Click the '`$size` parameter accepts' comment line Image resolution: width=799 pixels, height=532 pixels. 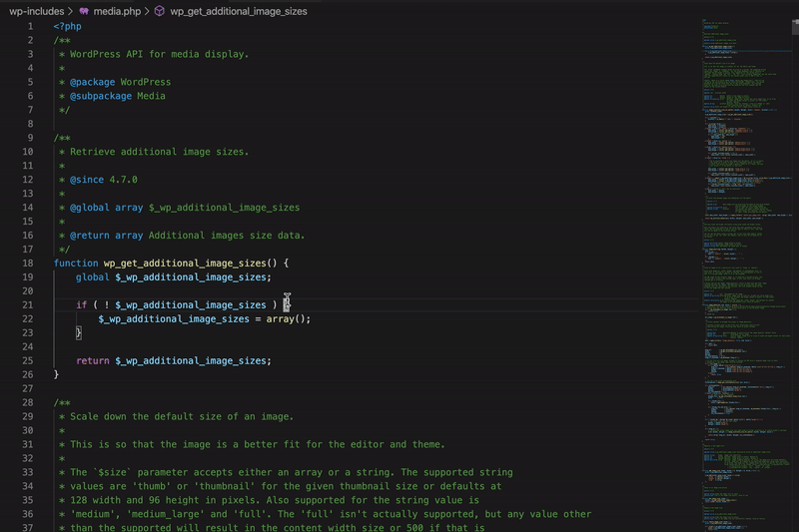(291, 472)
